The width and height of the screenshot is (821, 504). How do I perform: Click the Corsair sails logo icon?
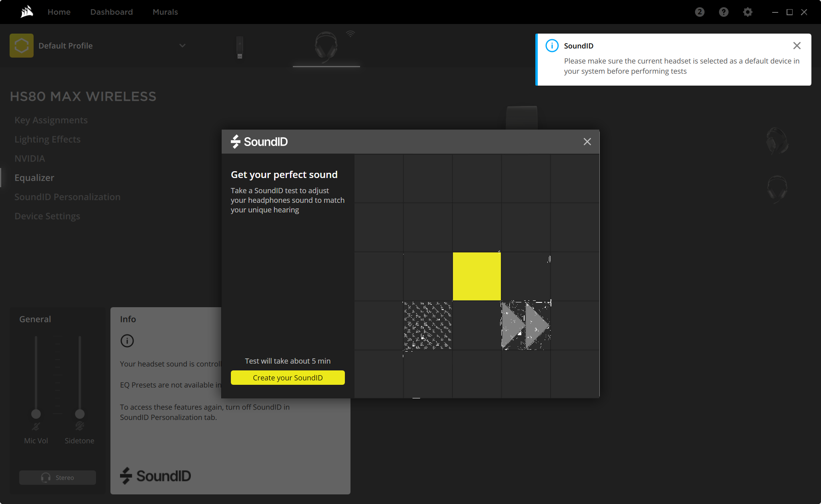[x=27, y=12]
